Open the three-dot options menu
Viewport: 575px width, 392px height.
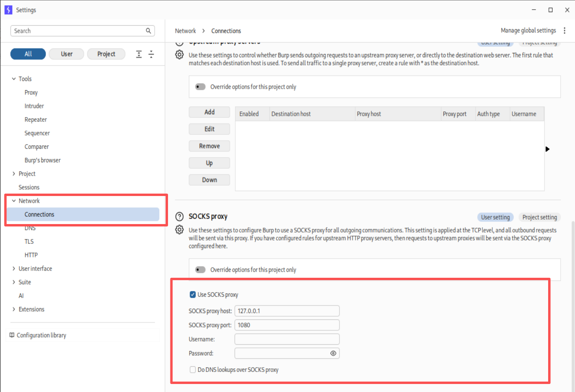pos(565,30)
